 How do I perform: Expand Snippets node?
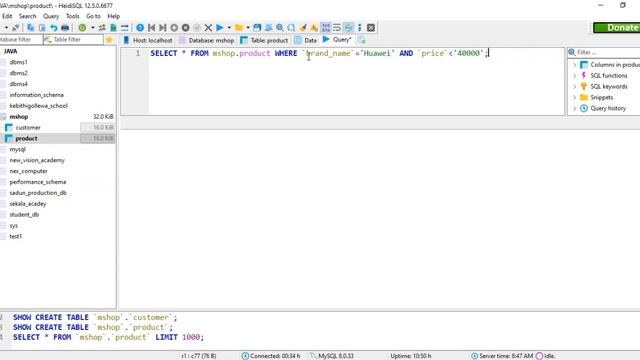click(575, 98)
